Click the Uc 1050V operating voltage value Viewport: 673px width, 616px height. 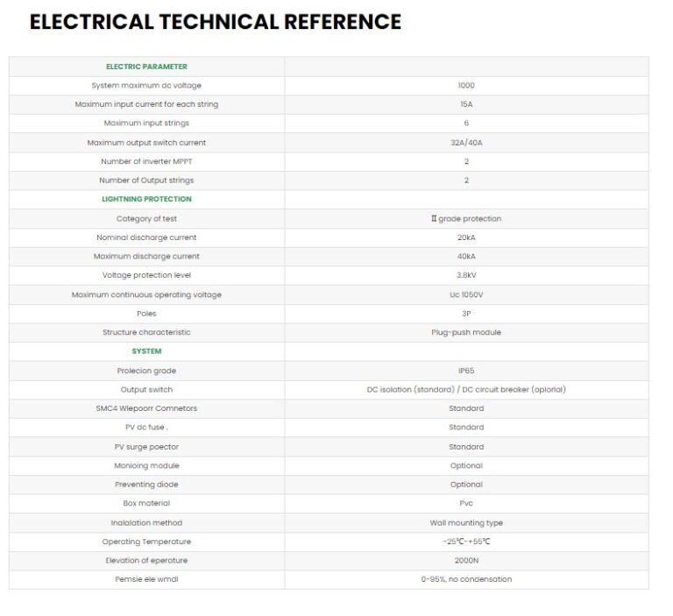click(x=466, y=294)
